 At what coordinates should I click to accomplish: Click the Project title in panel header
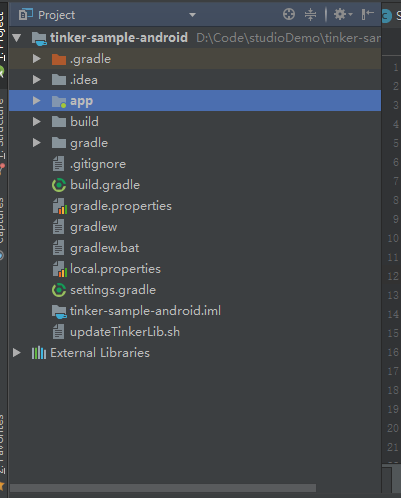click(x=56, y=15)
